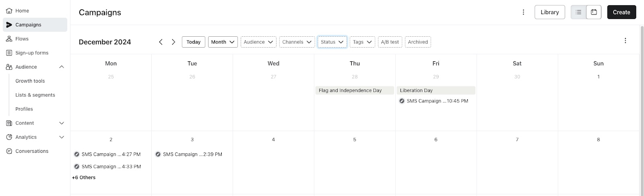Viewport: 644px width, 196px height.
Task: Collapse the Audience section chevron
Action: point(62,67)
